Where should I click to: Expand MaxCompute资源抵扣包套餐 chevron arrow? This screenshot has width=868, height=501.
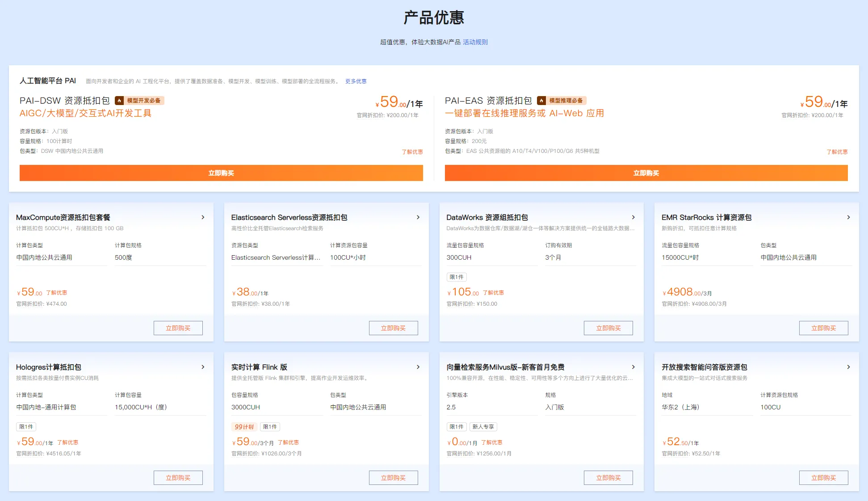pos(203,217)
